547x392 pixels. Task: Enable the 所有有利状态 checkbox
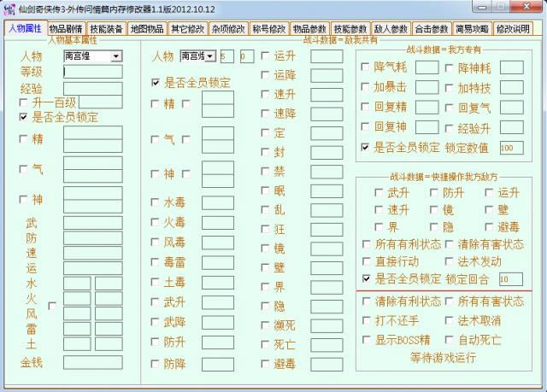(x=367, y=244)
